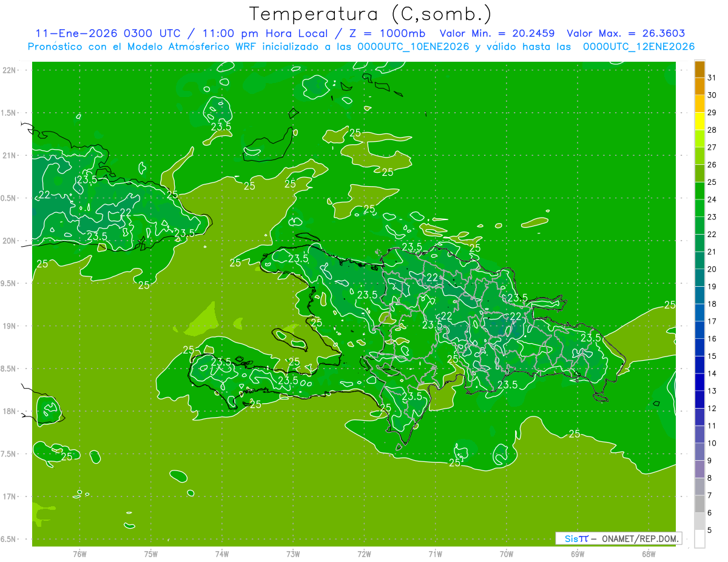Click the '0.5N' latitude label
The image size is (728, 562).
coord(9,198)
